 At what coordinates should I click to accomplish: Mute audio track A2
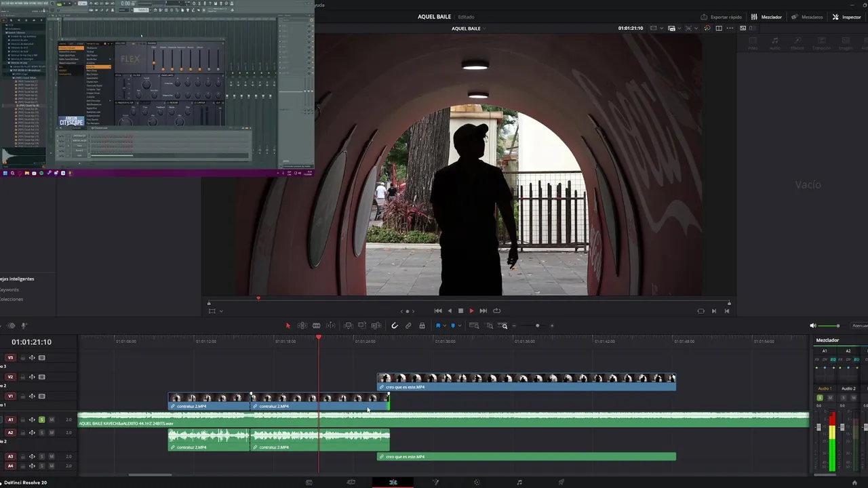[51, 432]
